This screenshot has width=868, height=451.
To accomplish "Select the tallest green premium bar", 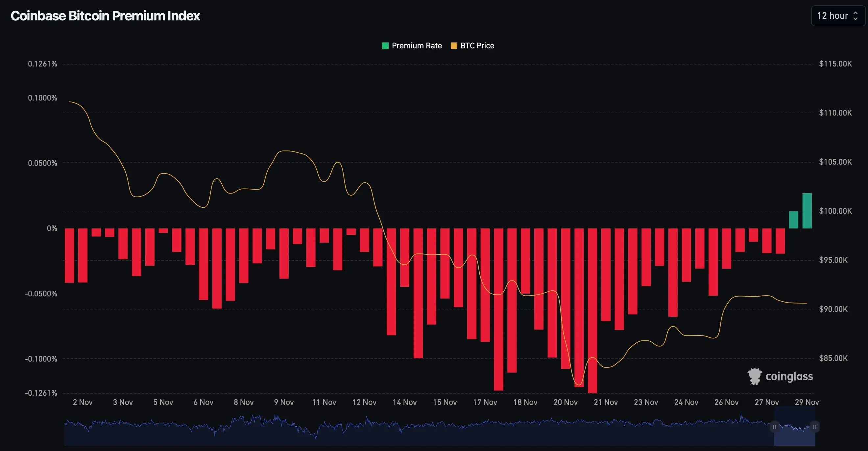I will (807, 211).
